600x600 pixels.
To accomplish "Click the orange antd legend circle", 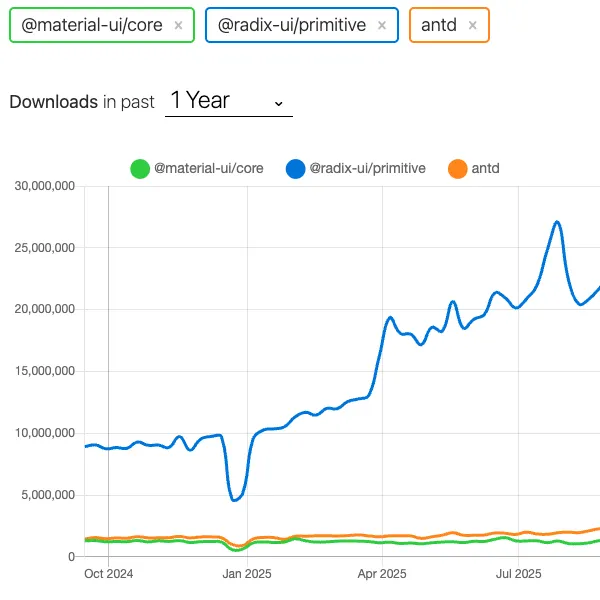I will pos(457,169).
